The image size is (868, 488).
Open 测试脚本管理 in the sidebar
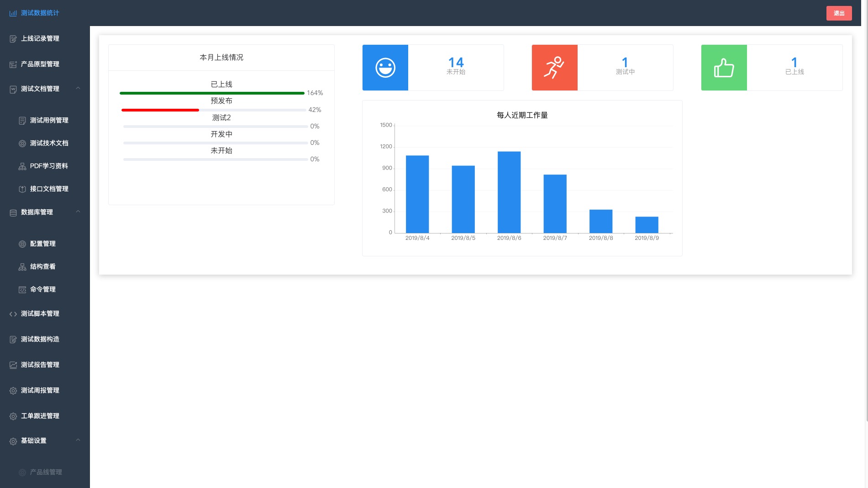pos(45,313)
